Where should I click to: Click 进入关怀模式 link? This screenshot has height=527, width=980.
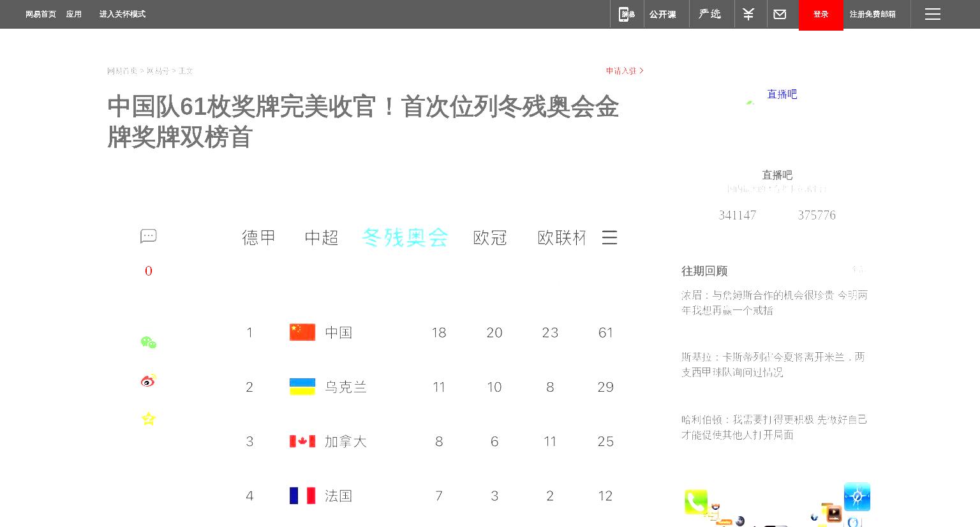click(x=122, y=14)
